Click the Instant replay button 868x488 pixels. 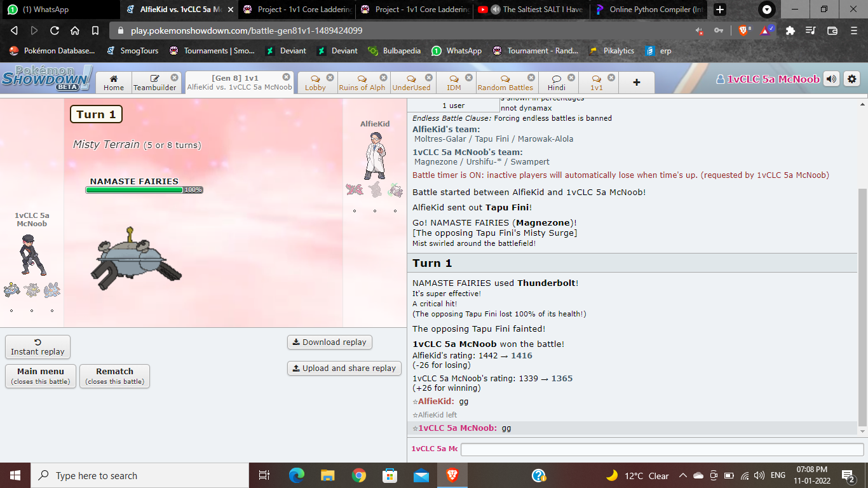pyautogui.click(x=37, y=347)
